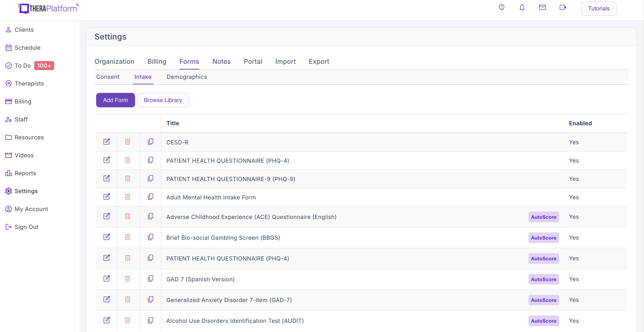Click the Add Form button

[115, 100]
